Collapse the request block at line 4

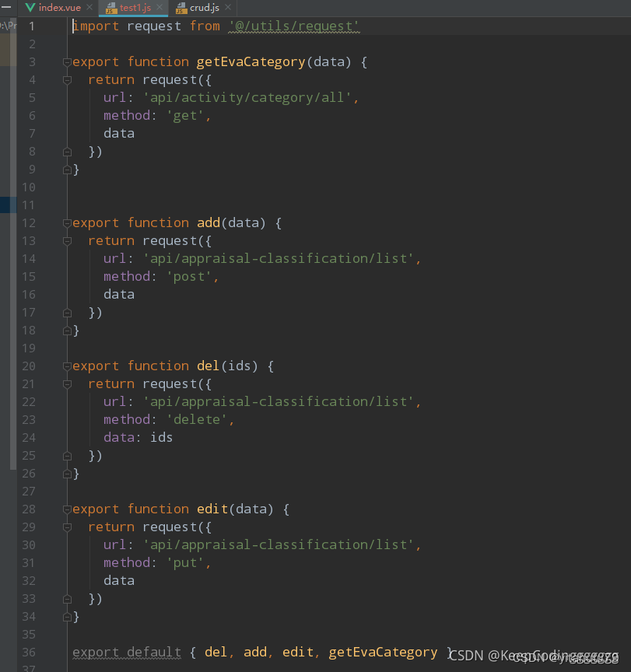click(67, 80)
